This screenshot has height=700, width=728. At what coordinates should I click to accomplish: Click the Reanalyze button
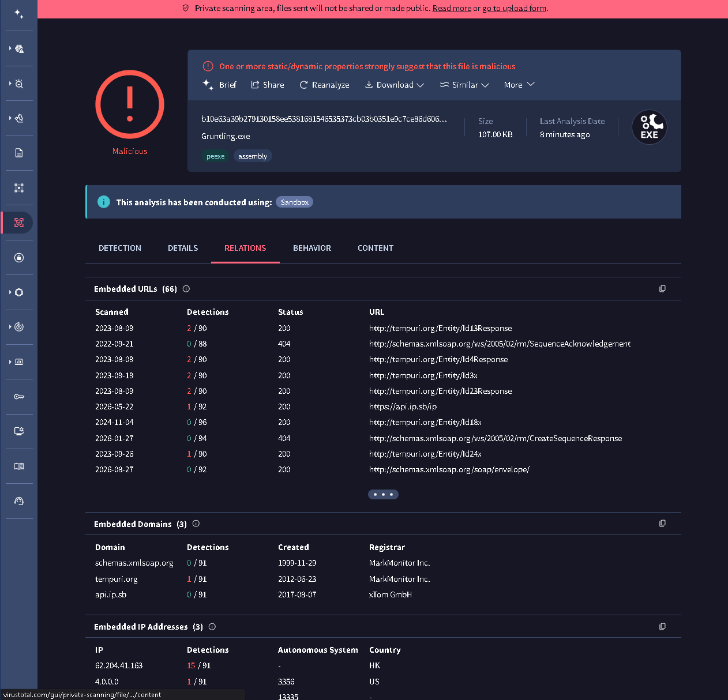click(x=324, y=85)
